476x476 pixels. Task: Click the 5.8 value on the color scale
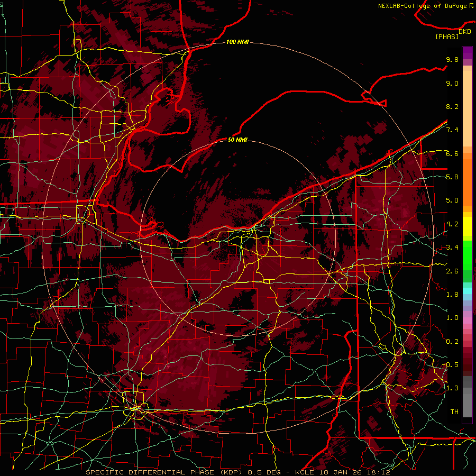452,177
